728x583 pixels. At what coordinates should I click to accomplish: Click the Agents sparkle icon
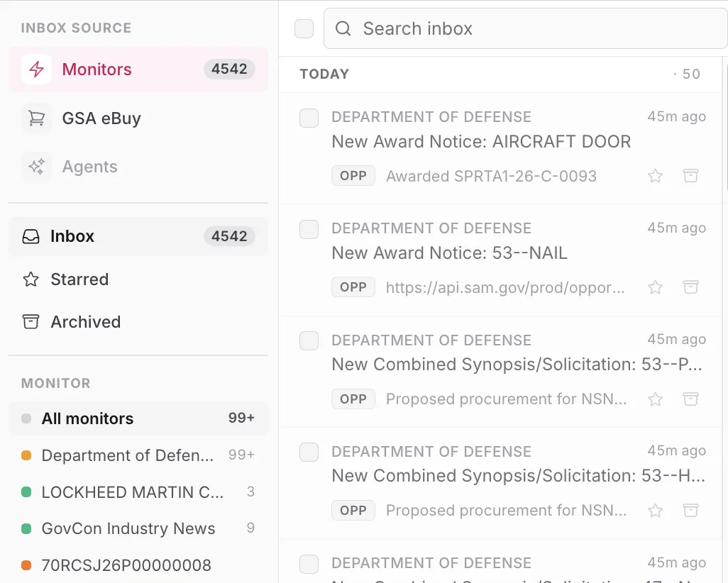(x=37, y=167)
